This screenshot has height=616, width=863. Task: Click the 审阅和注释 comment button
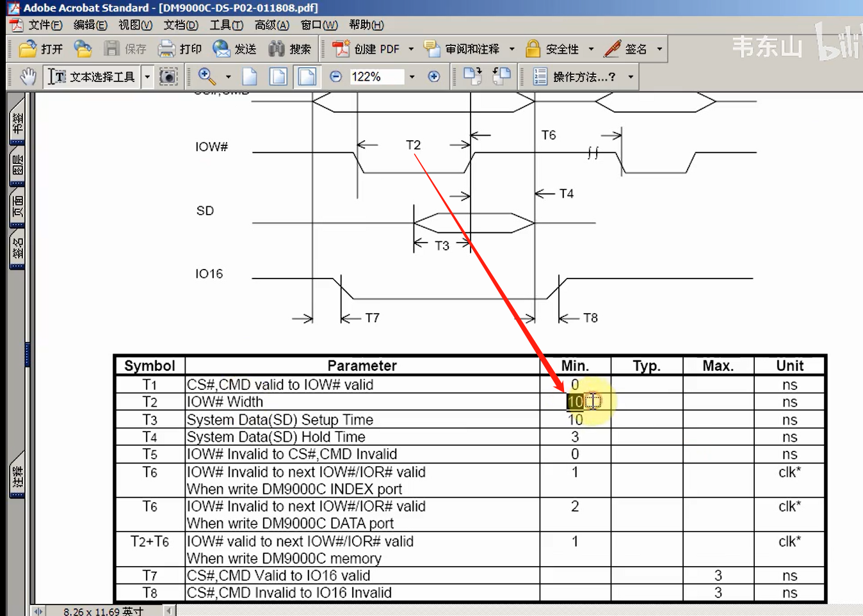click(462, 49)
